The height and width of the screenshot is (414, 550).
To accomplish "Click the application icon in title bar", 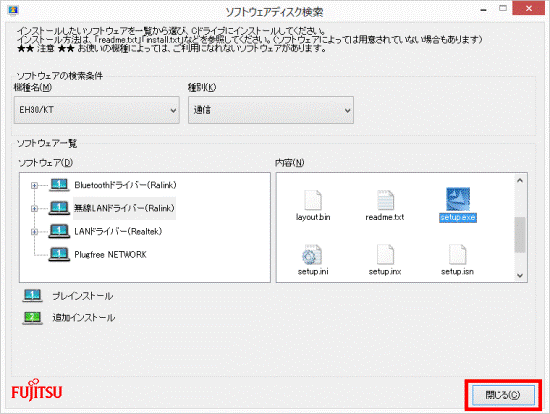I will 13,10.
